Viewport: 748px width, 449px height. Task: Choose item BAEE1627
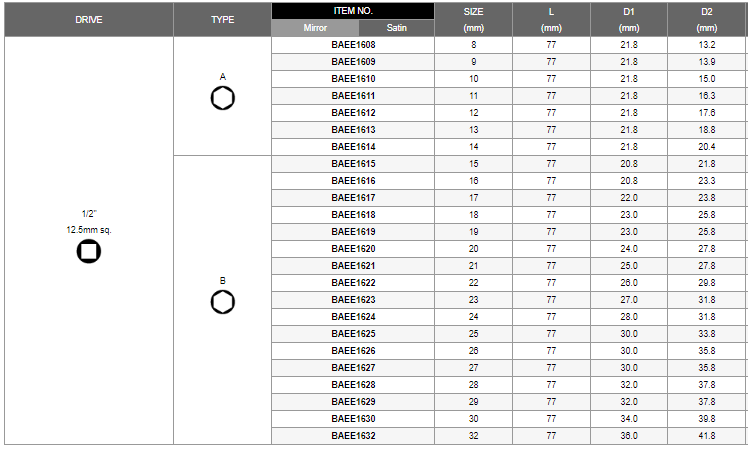(353, 368)
